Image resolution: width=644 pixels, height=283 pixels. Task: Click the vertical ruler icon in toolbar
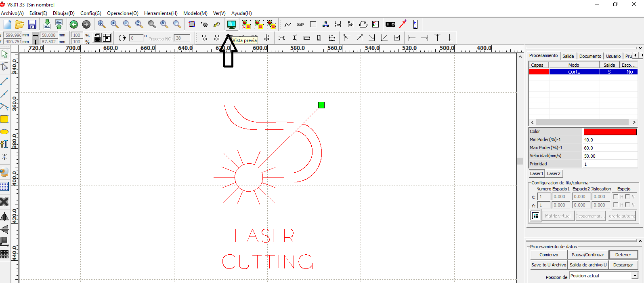[415, 24]
